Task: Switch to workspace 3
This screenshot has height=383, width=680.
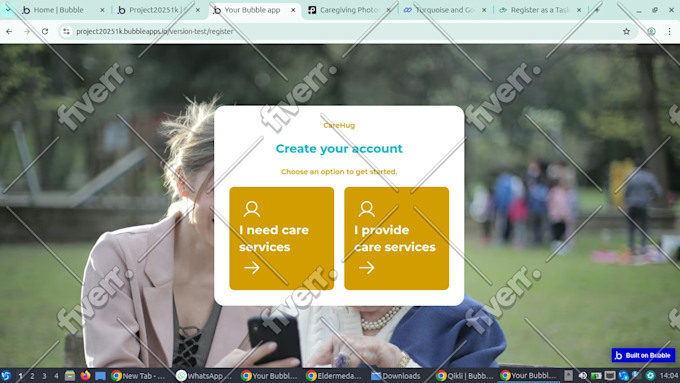Action: pyautogui.click(x=44, y=376)
